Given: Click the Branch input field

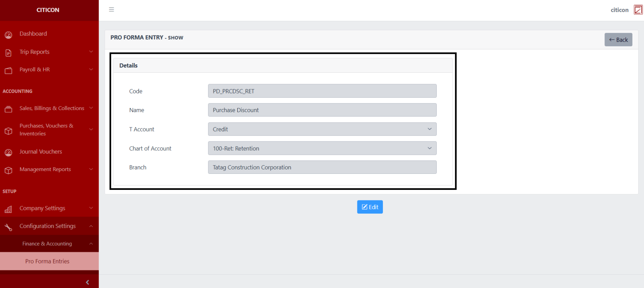Looking at the screenshot, I should 322,167.
